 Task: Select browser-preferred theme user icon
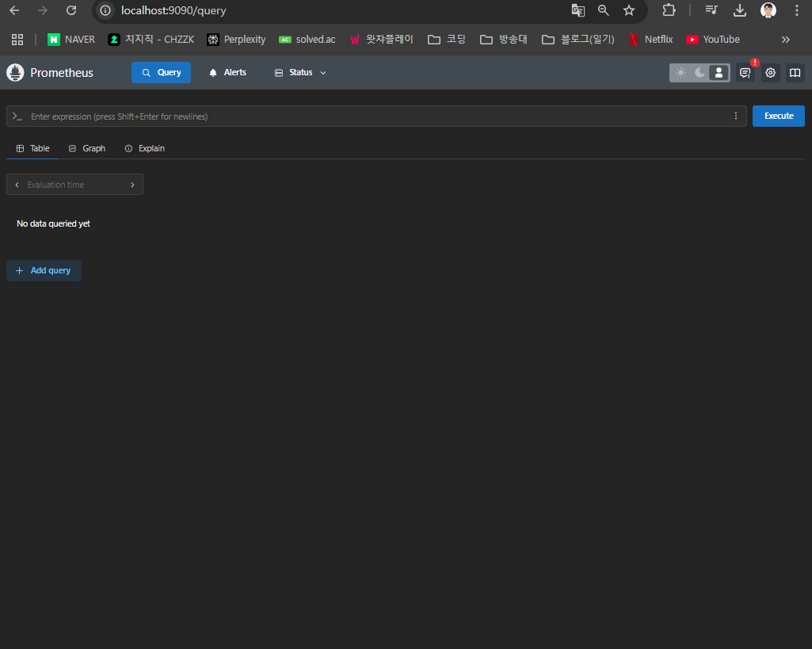(719, 73)
